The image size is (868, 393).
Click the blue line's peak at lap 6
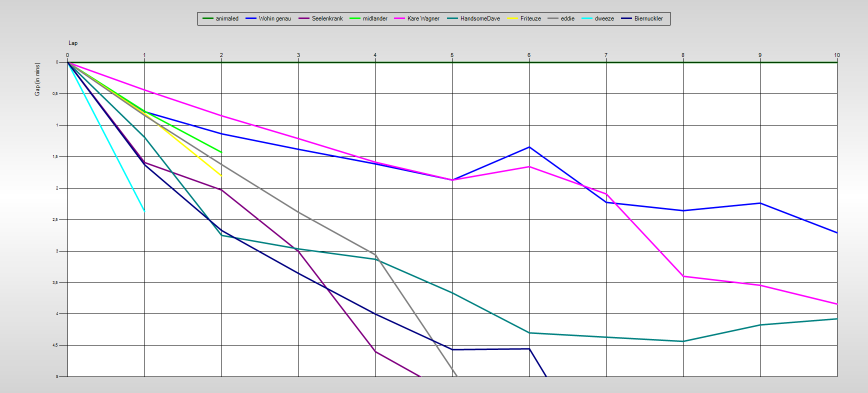point(529,147)
